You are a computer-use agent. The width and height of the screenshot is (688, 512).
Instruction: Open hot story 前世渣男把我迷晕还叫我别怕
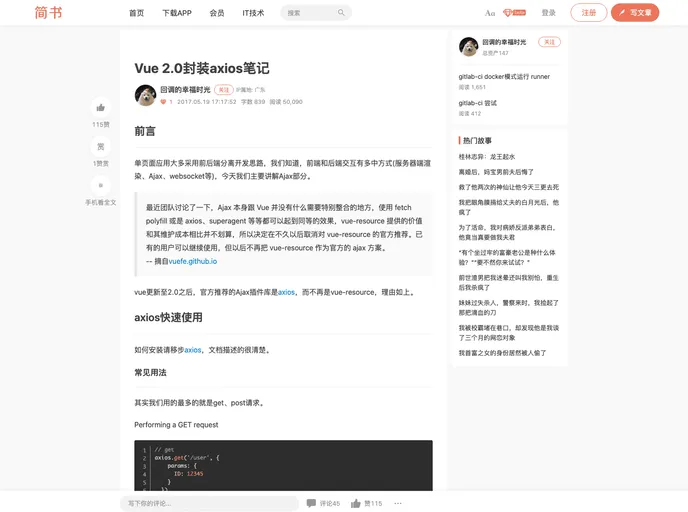pyautogui.click(x=509, y=283)
